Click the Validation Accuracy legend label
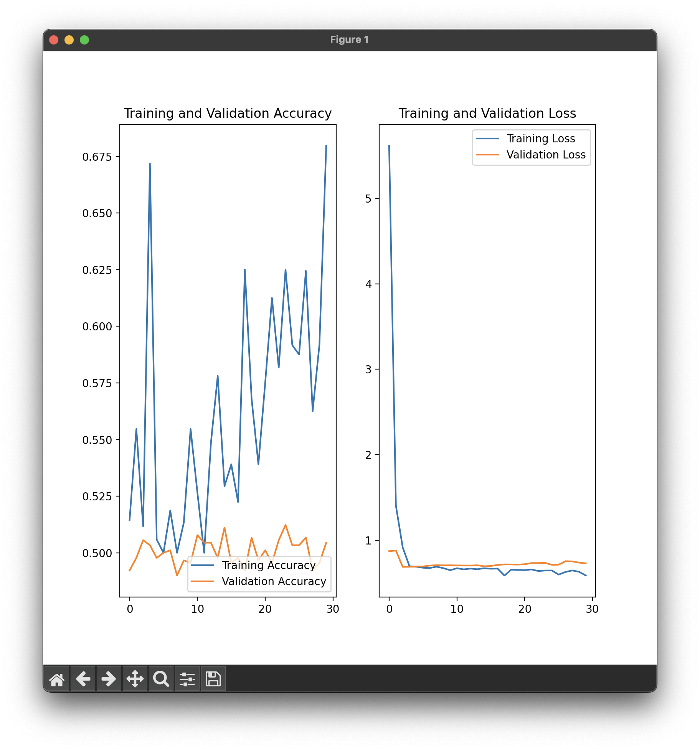The image size is (700, 749). click(274, 581)
